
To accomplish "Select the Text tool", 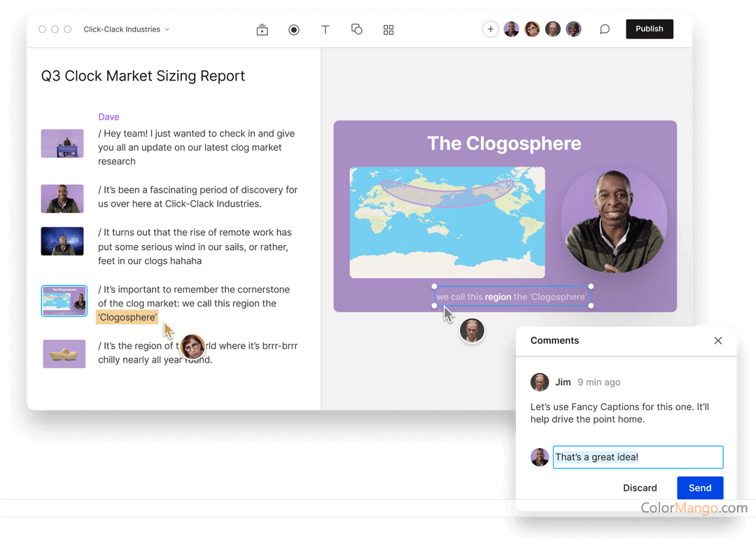I will [x=325, y=29].
